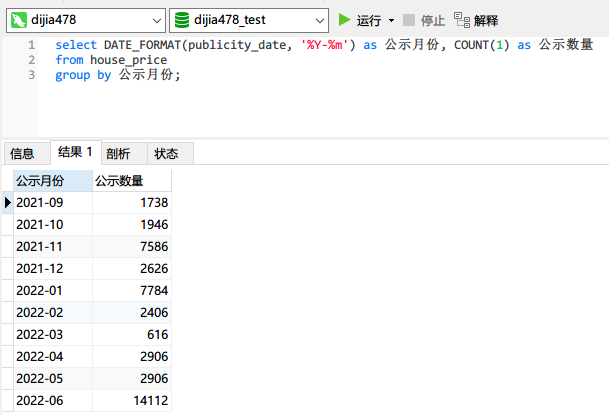The width and height of the screenshot is (609, 415).
Task: Select the 结果 1 tab
Action: click(75, 152)
